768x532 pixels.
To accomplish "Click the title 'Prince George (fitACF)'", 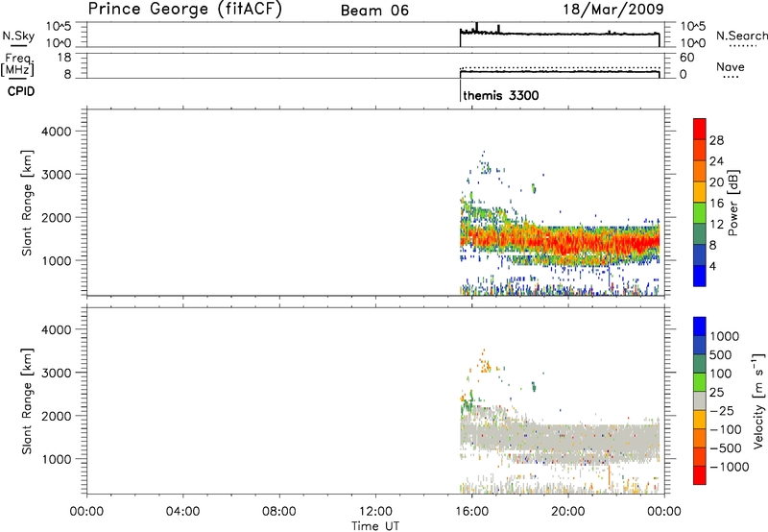I will pos(184,9).
